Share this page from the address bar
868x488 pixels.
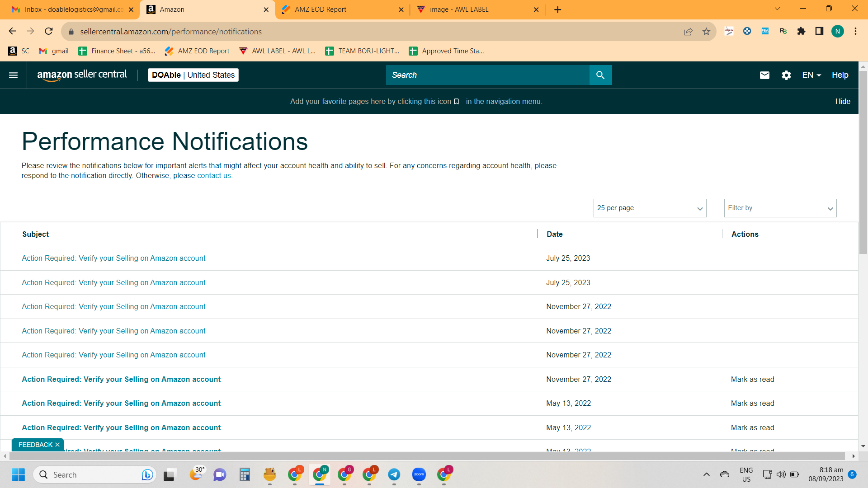(x=688, y=32)
